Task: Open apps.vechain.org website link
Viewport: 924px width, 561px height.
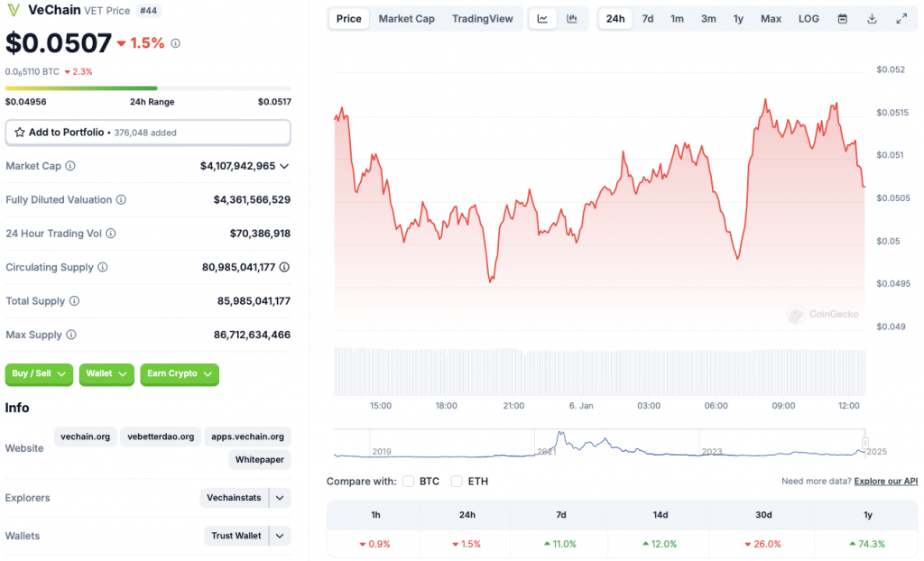Action: [247, 437]
